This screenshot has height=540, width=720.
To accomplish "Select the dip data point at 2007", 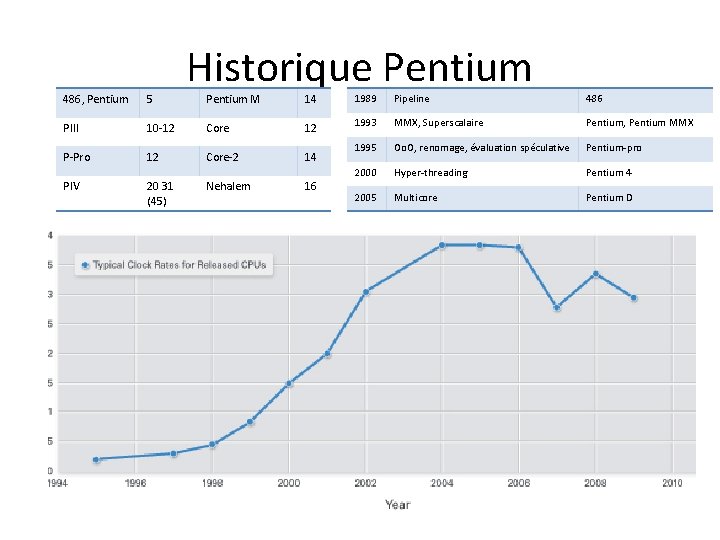I will click(x=557, y=308).
